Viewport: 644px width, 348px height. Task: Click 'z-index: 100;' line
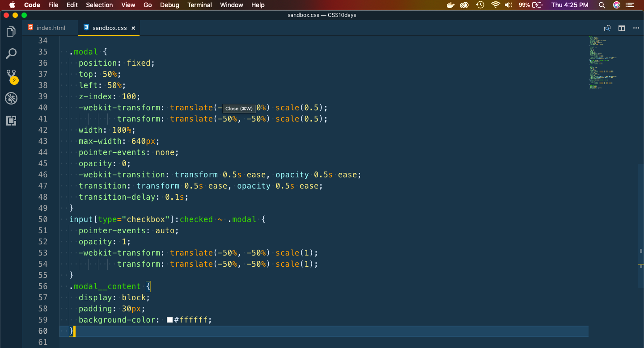pos(110,96)
